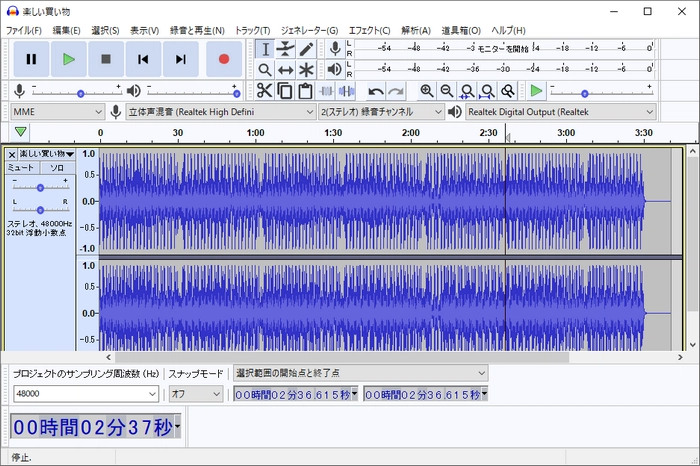Click the Undo arrow icon

[x=376, y=91]
